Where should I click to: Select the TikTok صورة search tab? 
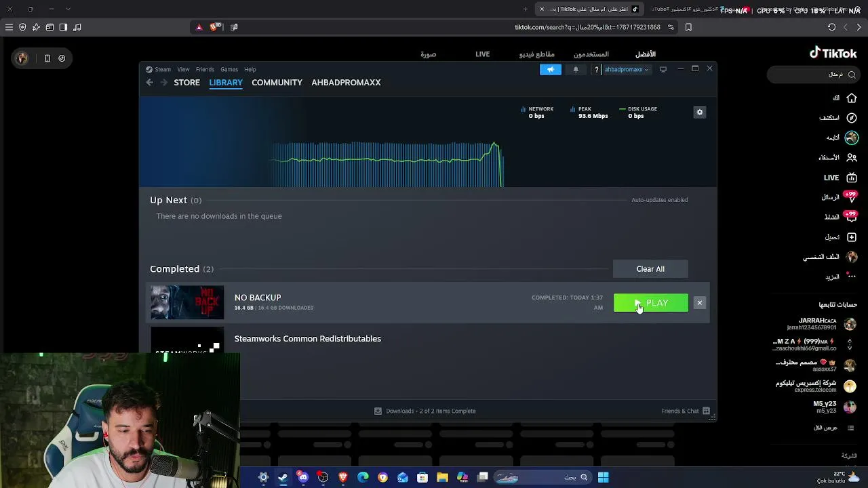coord(428,54)
